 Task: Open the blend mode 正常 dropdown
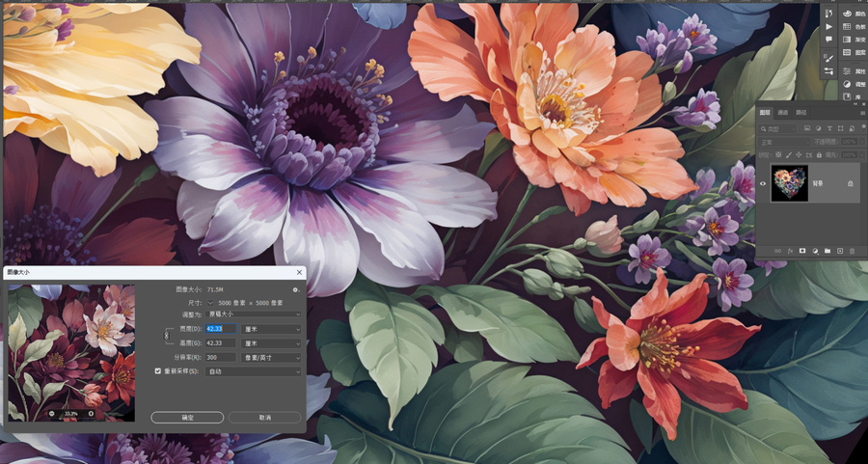click(784, 141)
